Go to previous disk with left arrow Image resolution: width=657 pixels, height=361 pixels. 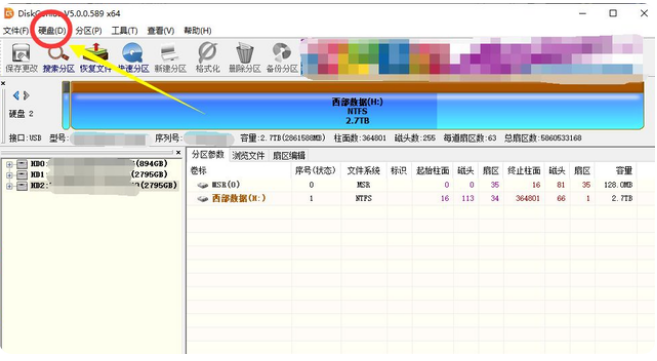pos(16,95)
